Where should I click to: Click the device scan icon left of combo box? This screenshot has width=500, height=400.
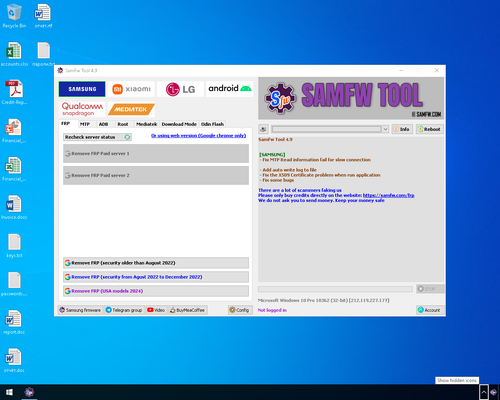[263, 129]
